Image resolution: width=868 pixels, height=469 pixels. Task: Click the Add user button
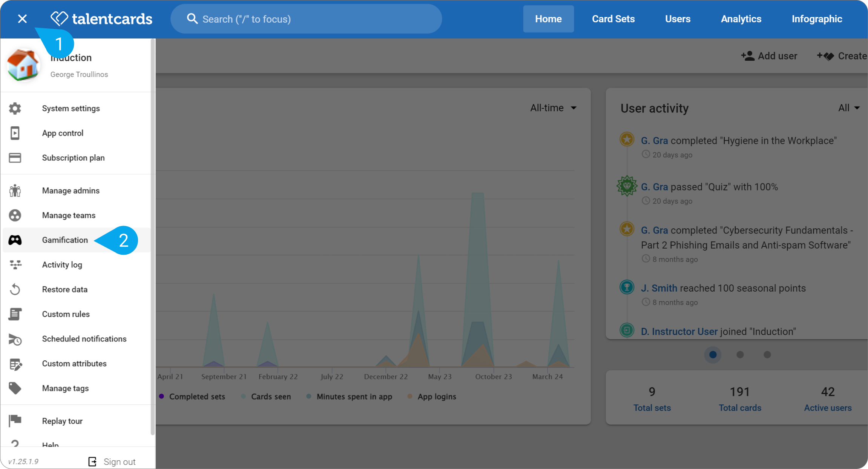769,56
